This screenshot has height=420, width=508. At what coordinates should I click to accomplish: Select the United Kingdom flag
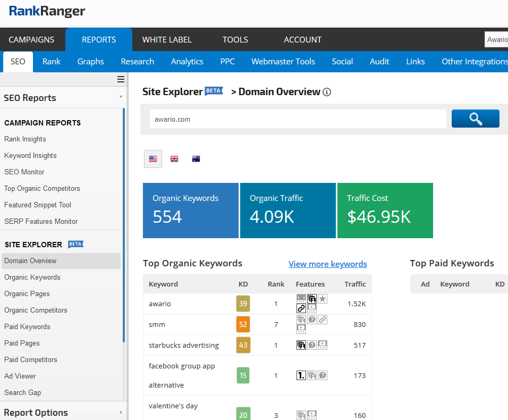(174, 159)
